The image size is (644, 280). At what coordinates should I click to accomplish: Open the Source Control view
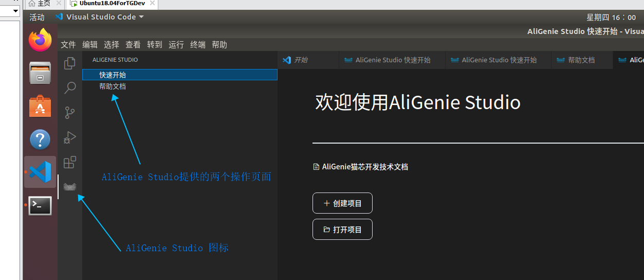click(x=69, y=113)
